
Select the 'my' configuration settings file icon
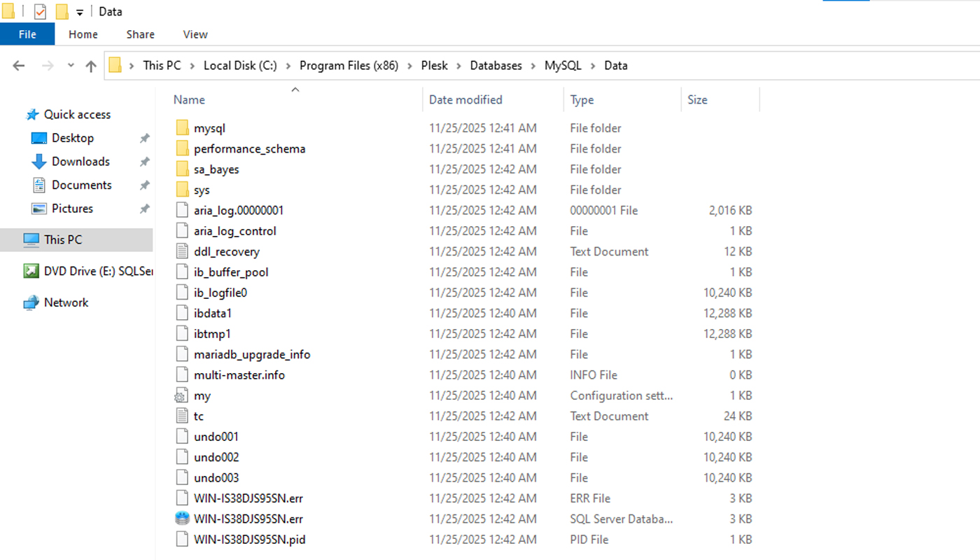182,395
